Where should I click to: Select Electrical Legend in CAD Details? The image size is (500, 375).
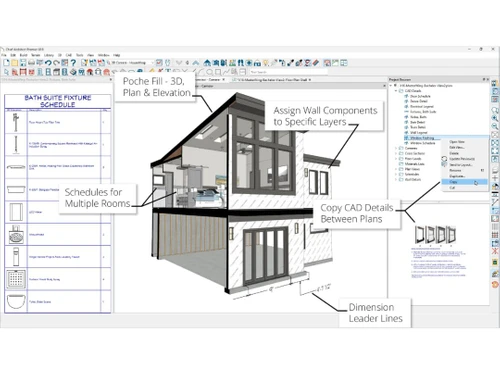tap(422, 107)
